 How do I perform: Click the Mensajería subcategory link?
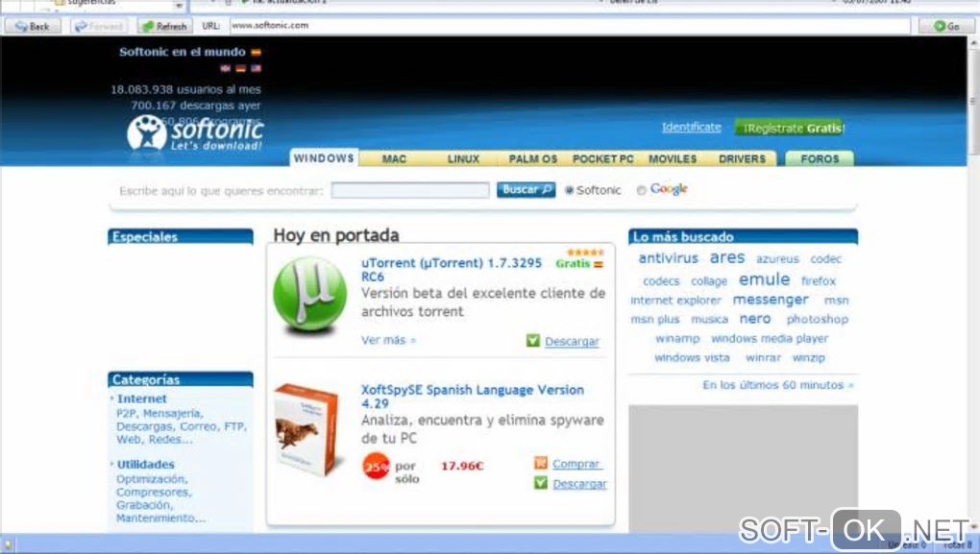coord(173,414)
